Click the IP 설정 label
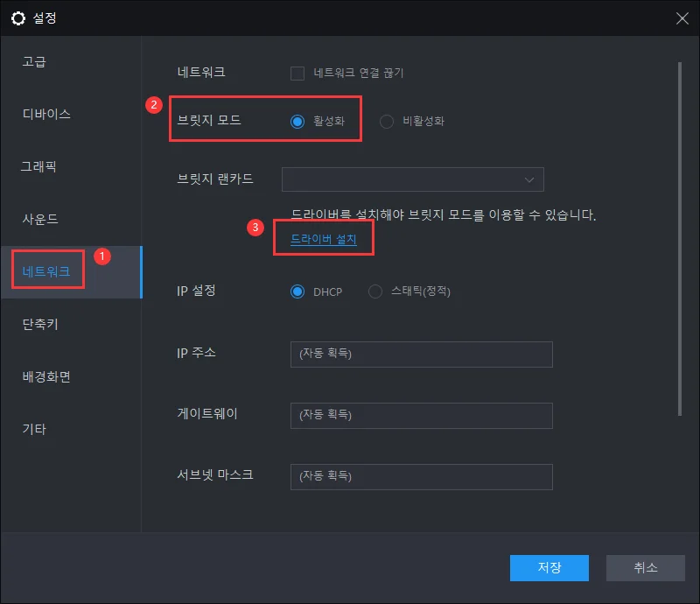Viewport: 700px width, 604px height. coord(196,291)
